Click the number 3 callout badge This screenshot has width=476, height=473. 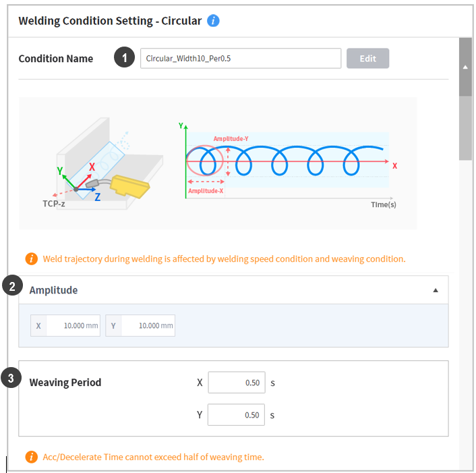(11, 379)
